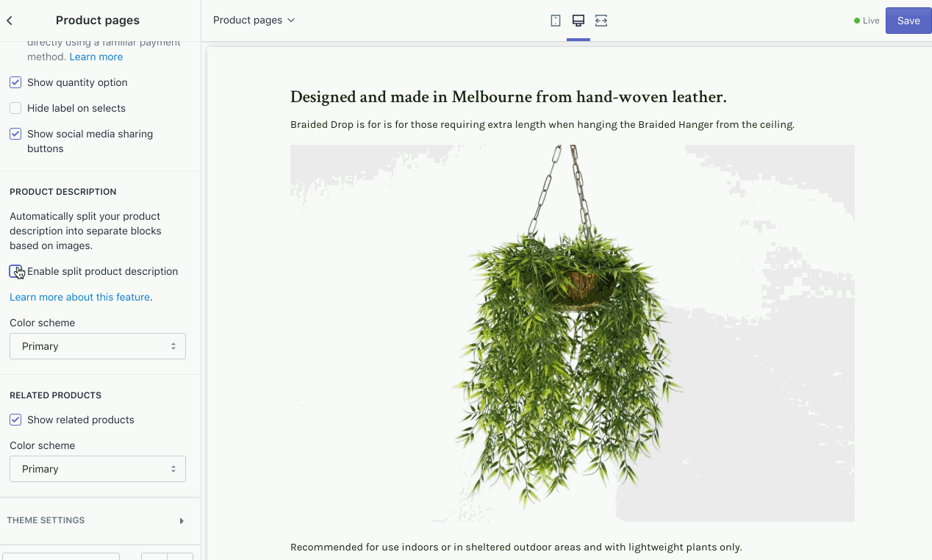Expand the Theme settings arrow
This screenshot has height=560, width=932.
click(x=182, y=521)
